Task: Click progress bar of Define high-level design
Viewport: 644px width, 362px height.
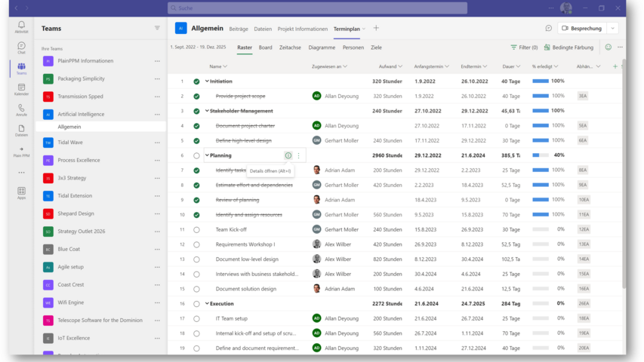Action: tap(541, 140)
